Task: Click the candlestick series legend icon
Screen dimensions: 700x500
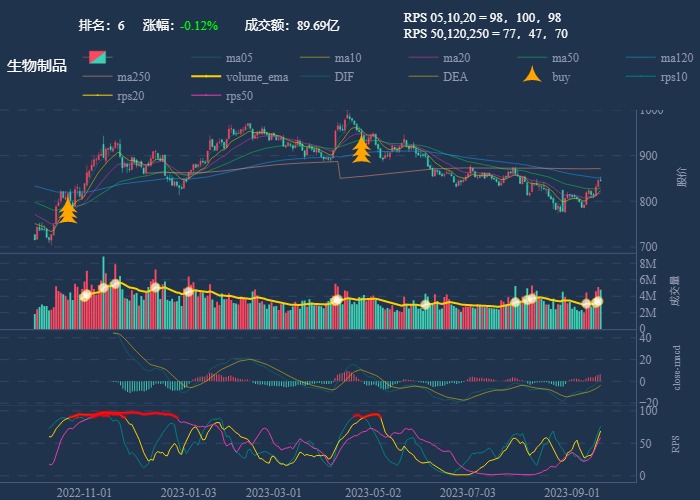Action: point(97,57)
